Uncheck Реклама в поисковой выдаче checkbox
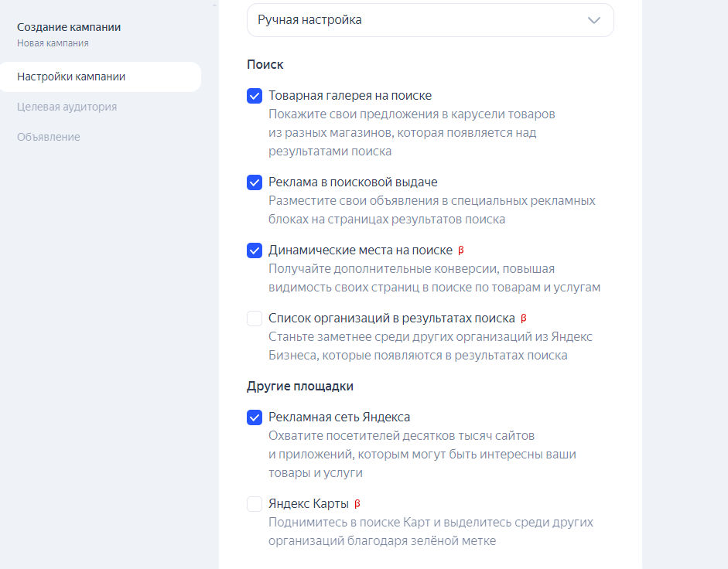The height and width of the screenshot is (569, 728). pyautogui.click(x=255, y=182)
